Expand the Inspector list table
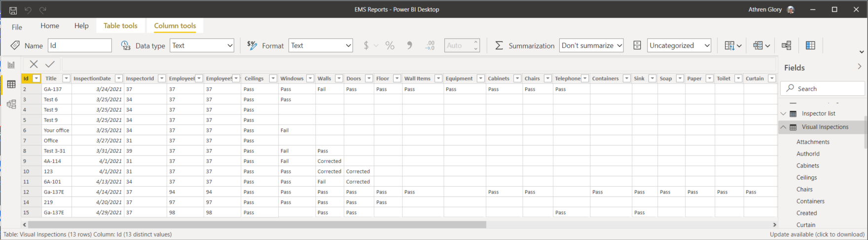 tap(783, 114)
